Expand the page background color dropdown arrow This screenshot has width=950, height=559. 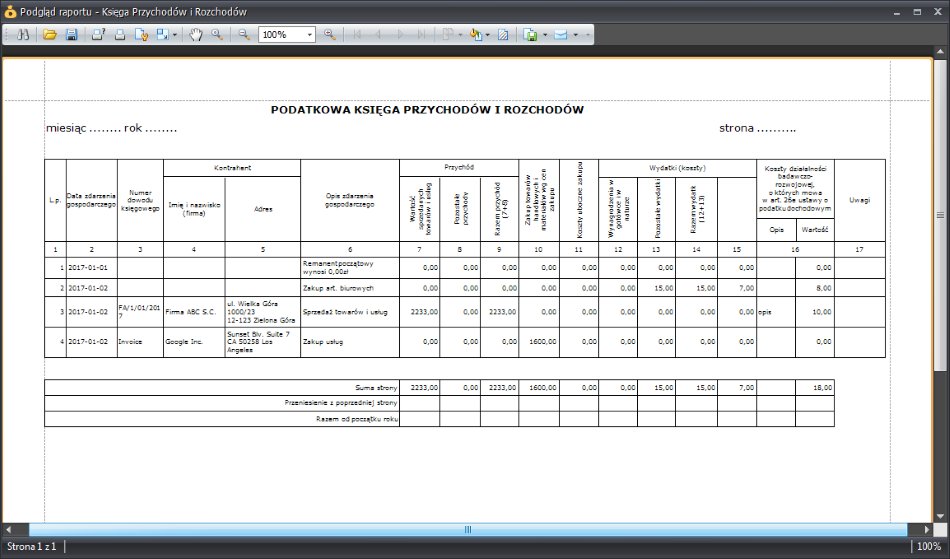(x=487, y=35)
